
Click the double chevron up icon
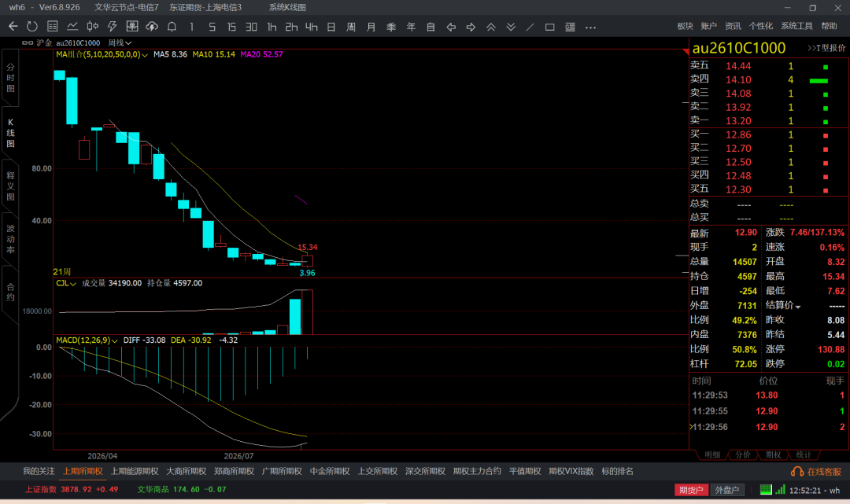click(x=490, y=27)
